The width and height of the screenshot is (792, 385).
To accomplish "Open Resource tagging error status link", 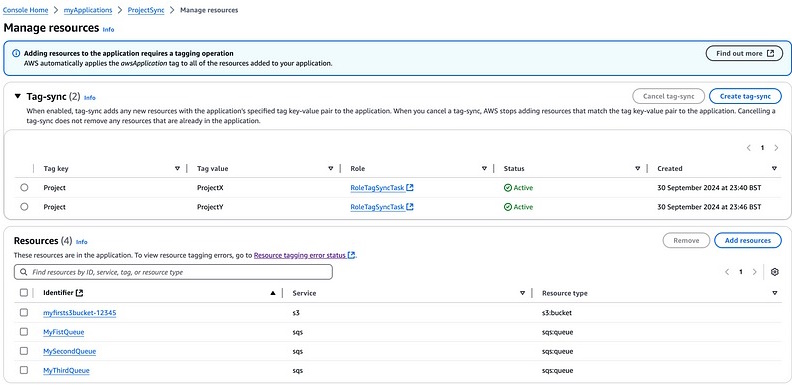I will coord(305,256).
